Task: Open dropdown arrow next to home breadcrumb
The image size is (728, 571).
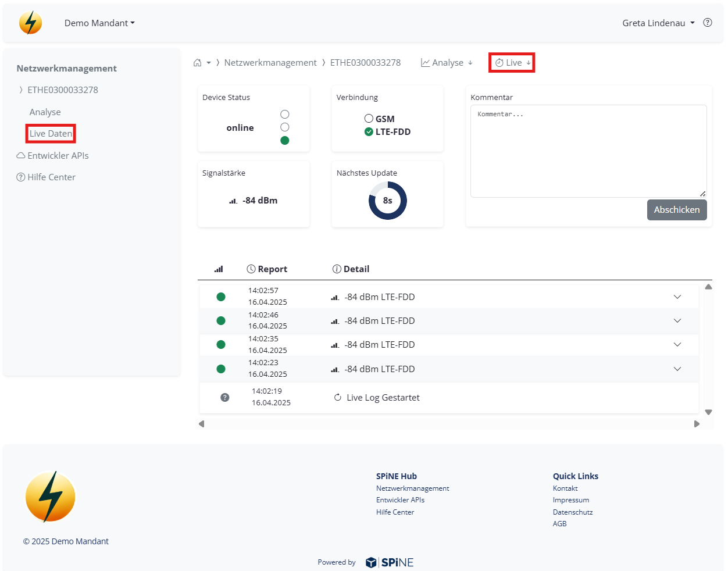Action: tap(209, 63)
